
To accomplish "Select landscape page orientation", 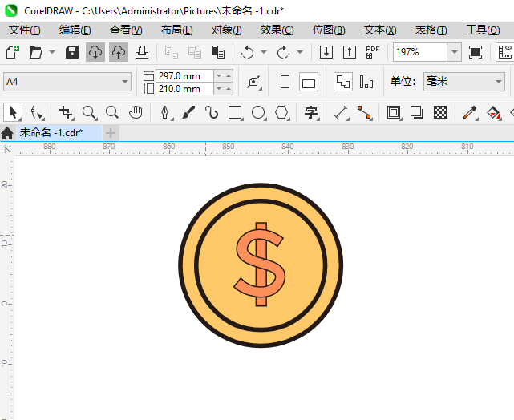I will tap(309, 82).
